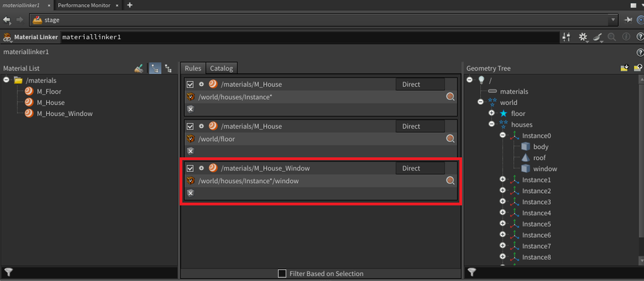This screenshot has height=281, width=644.
Task: Click the parameter sliders icon next to node name
Action: click(x=566, y=36)
